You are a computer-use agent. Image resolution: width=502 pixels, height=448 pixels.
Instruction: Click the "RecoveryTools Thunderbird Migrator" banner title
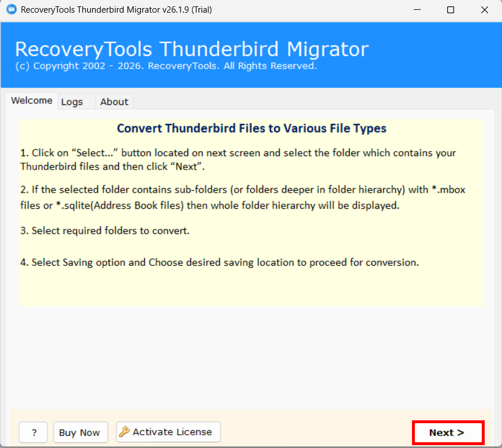[x=192, y=49]
